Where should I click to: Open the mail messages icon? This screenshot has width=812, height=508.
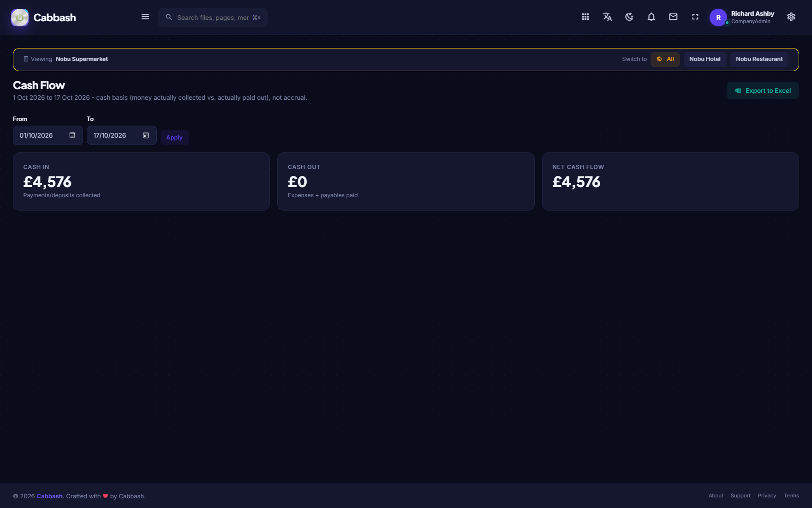point(673,17)
